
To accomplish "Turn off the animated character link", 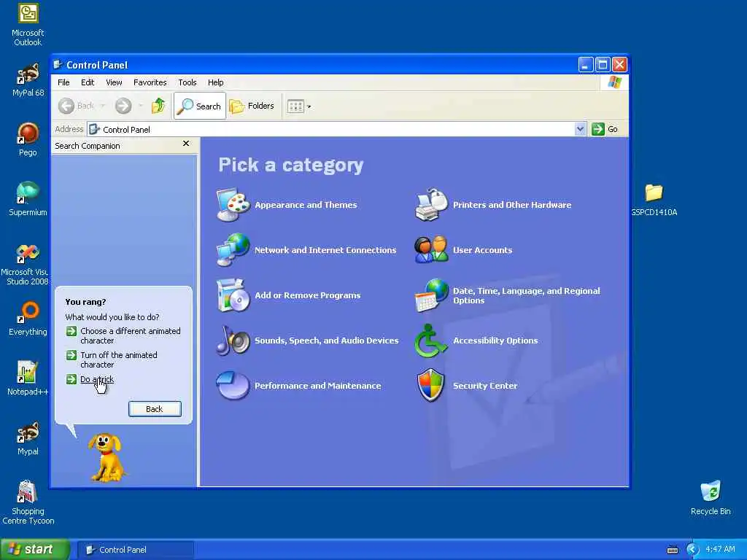I will [x=119, y=359].
